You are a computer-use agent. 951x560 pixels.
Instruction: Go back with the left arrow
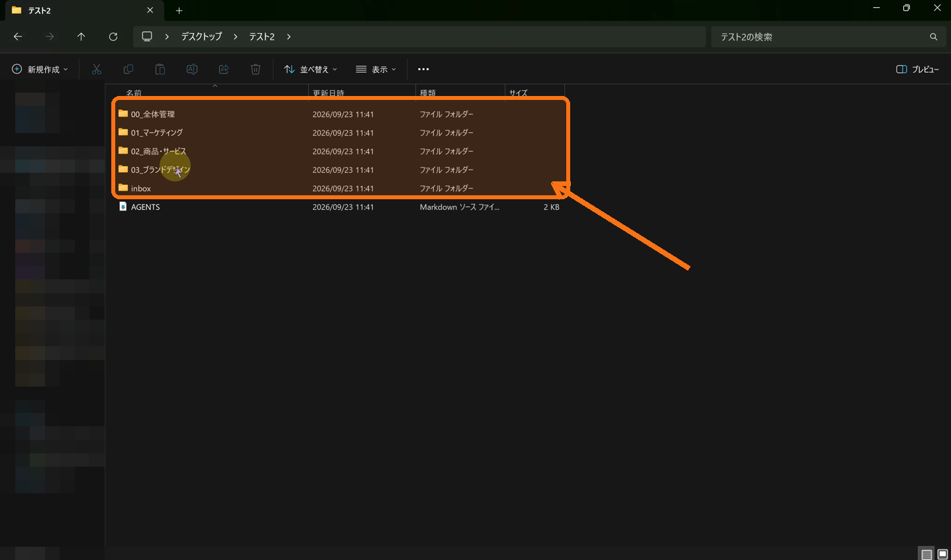[18, 36]
